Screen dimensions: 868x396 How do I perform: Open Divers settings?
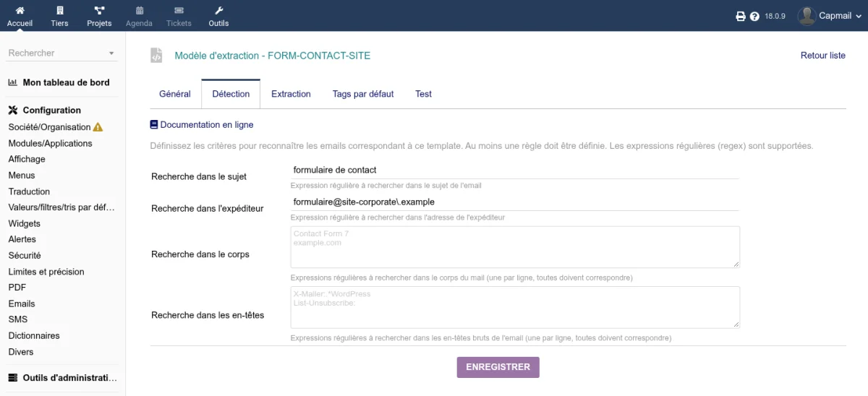[21, 352]
